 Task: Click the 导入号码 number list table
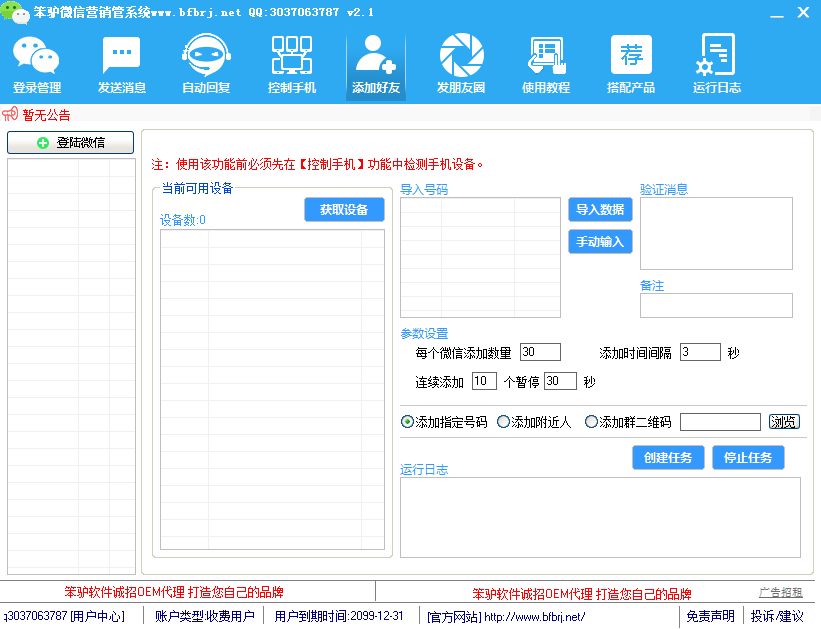pos(480,258)
